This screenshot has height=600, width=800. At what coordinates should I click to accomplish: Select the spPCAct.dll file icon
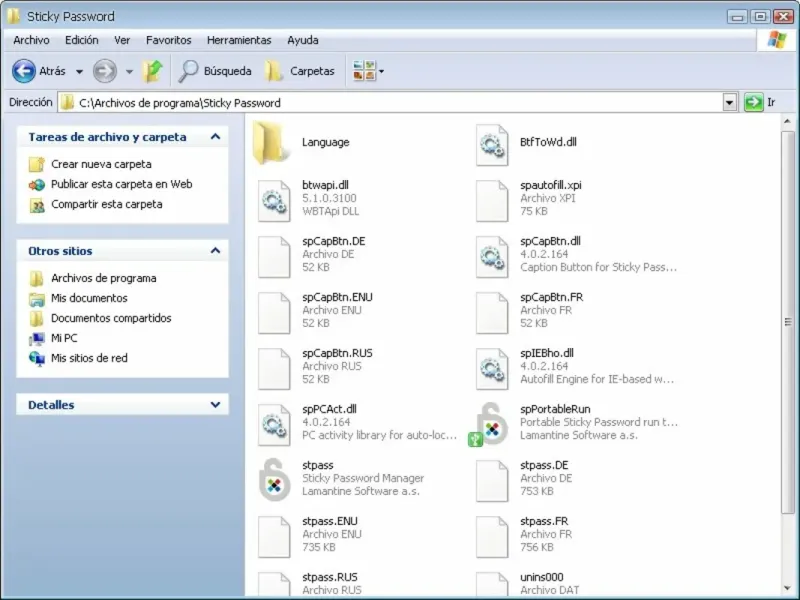(274, 425)
